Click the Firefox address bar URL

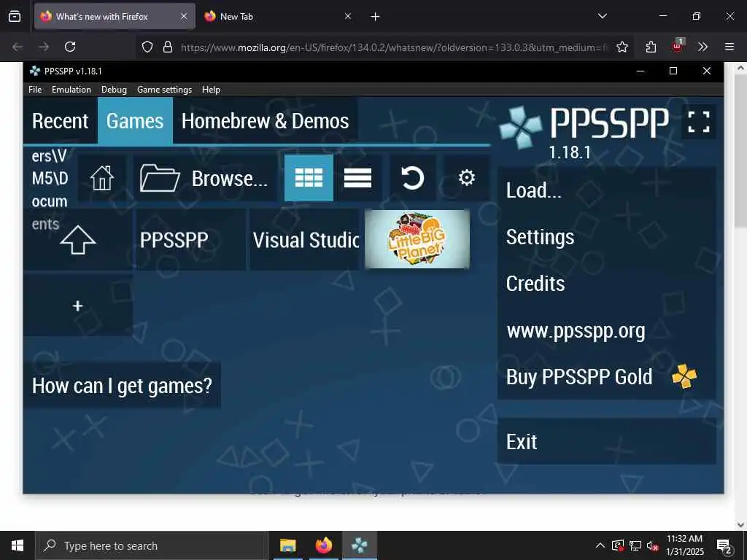tap(393, 47)
